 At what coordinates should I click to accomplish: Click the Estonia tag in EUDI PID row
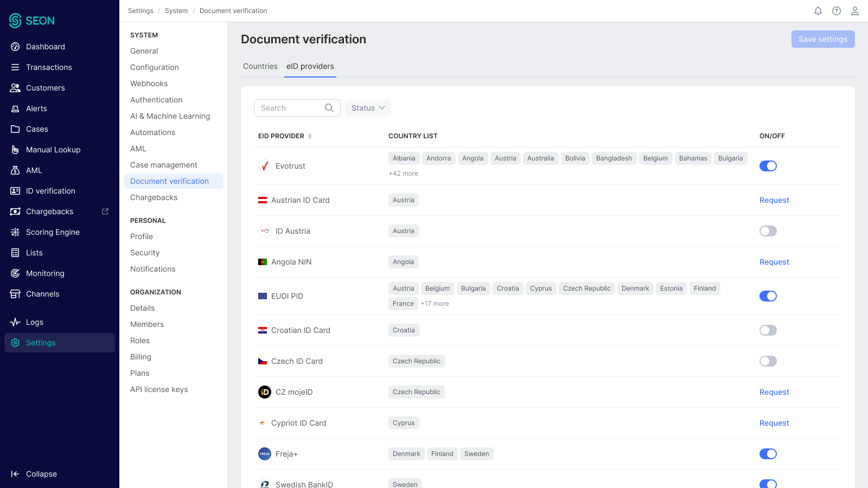(672, 288)
